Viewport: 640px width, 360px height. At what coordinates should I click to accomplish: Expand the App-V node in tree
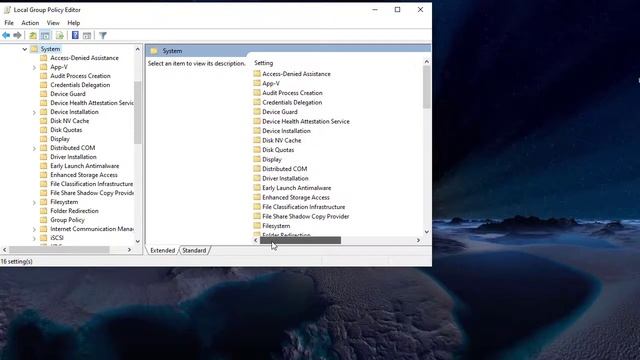pos(34,67)
